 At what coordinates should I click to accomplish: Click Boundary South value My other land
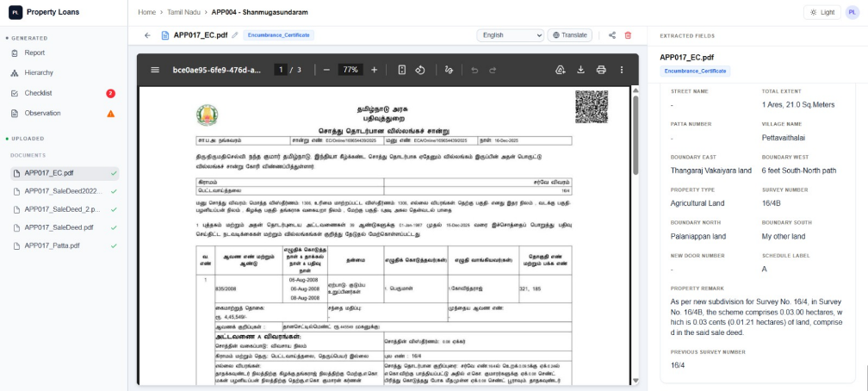tap(784, 237)
